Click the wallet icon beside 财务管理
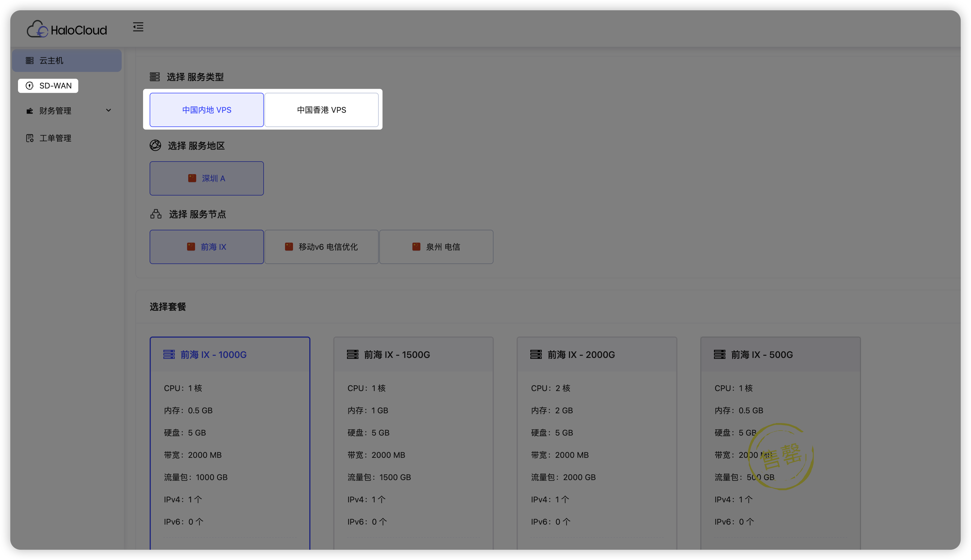 [x=30, y=111]
